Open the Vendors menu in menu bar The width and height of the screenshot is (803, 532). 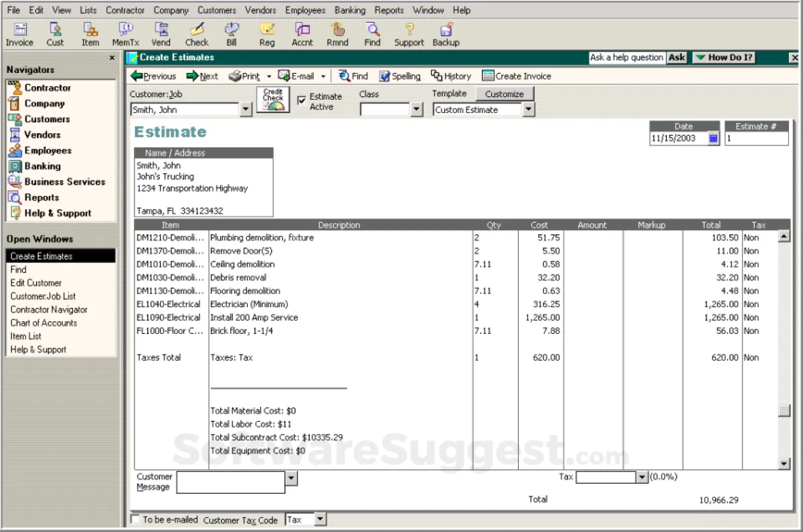tap(260, 10)
